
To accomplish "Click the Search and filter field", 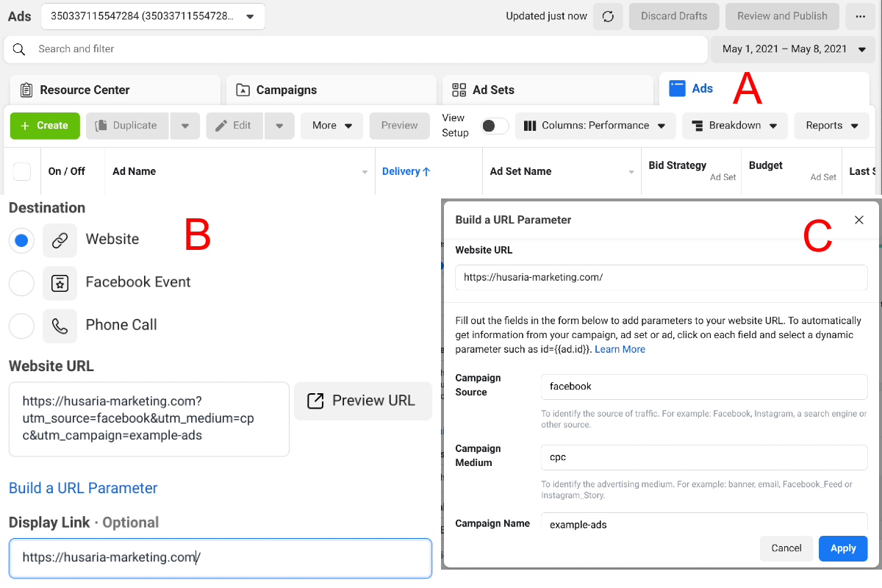I will point(356,49).
